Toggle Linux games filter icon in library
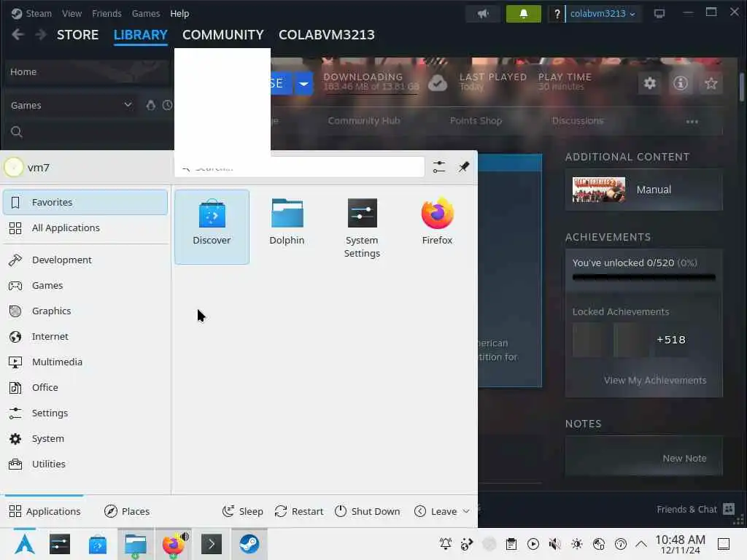747x560 pixels. 150,105
